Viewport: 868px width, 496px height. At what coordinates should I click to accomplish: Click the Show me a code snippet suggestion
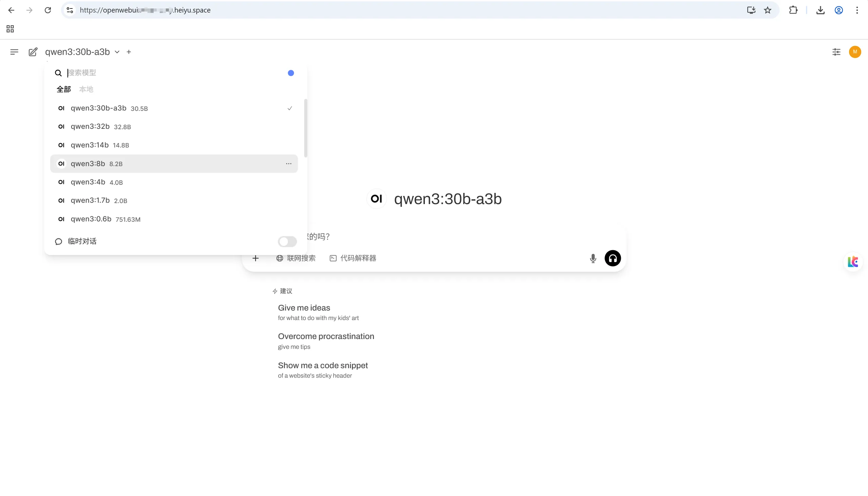pos(322,370)
